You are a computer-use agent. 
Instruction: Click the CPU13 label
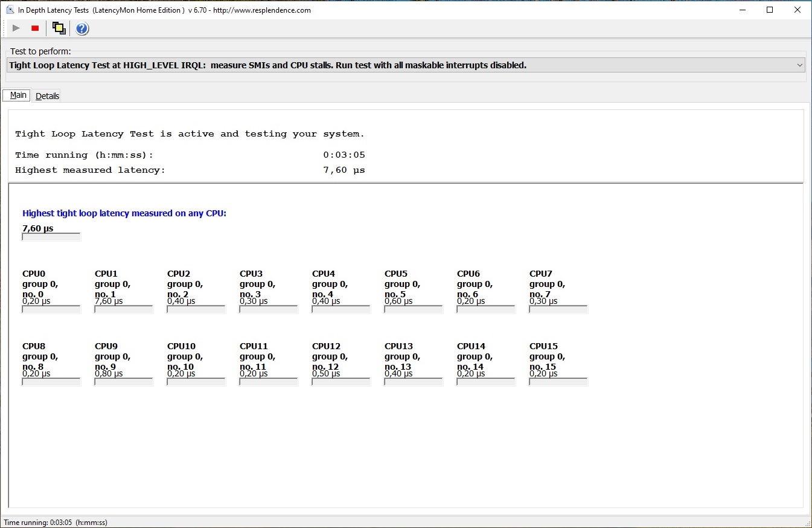(x=398, y=346)
